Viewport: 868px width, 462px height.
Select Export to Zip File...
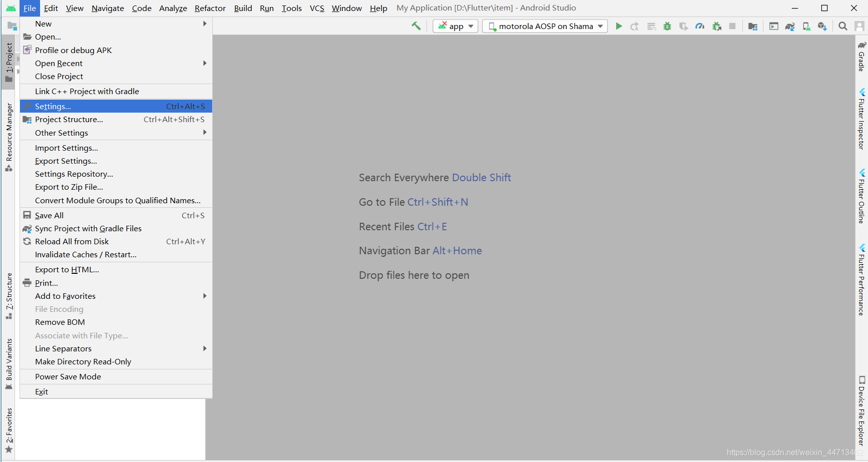click(116, 187)
